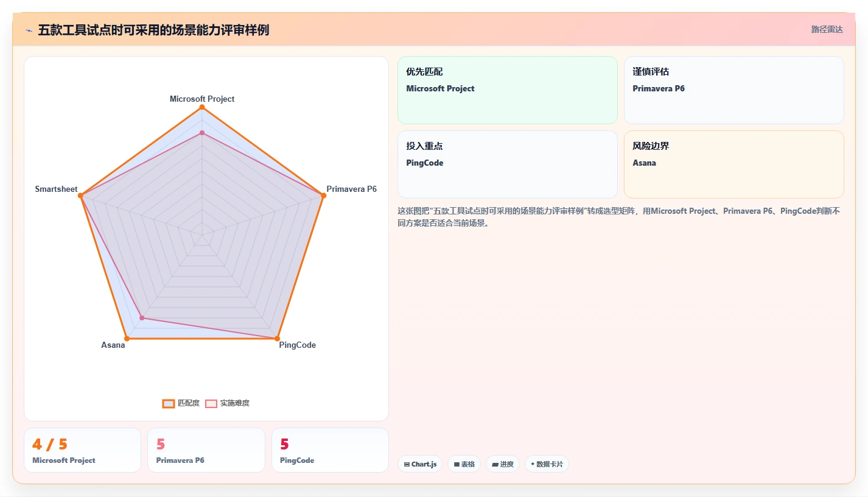Click the 数据卡片 tag
This screenshot has height=497, width=868.
pos(547,464)
